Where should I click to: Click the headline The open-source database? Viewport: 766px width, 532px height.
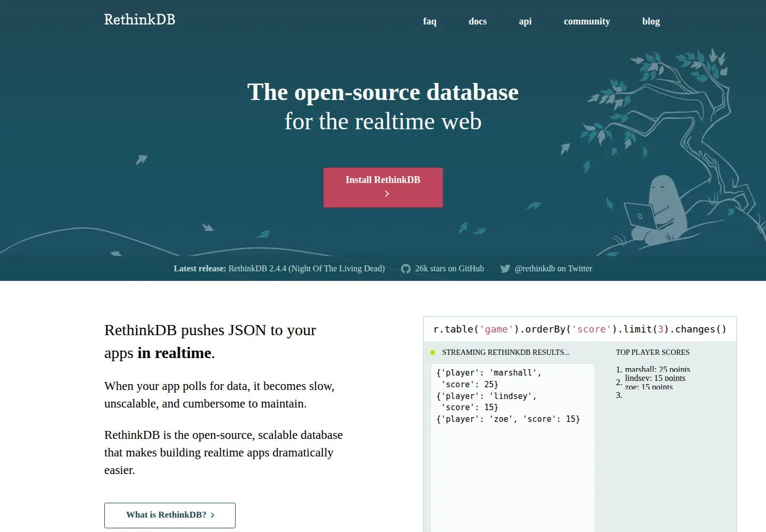[x=383, y=92]
